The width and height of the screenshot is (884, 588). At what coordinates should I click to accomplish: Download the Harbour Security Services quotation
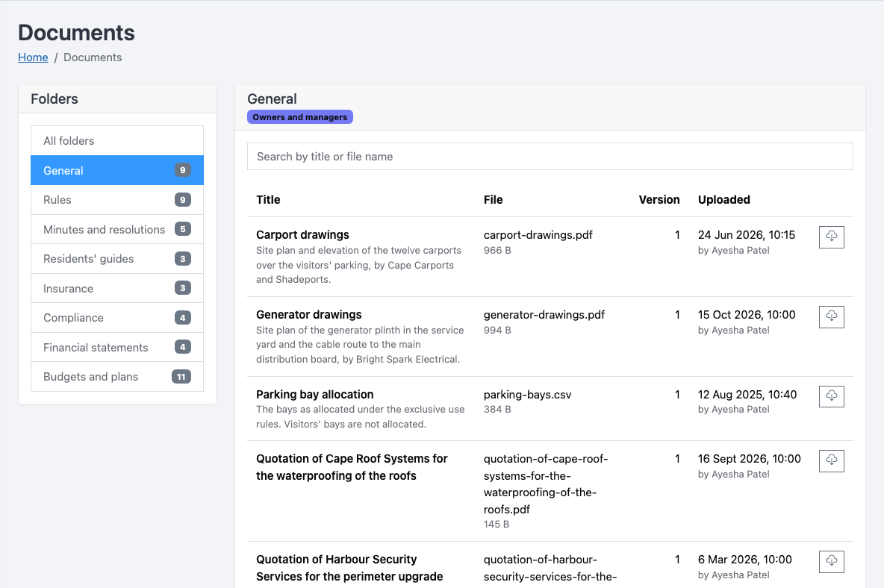pyautogui.click(x=831, y=561)
